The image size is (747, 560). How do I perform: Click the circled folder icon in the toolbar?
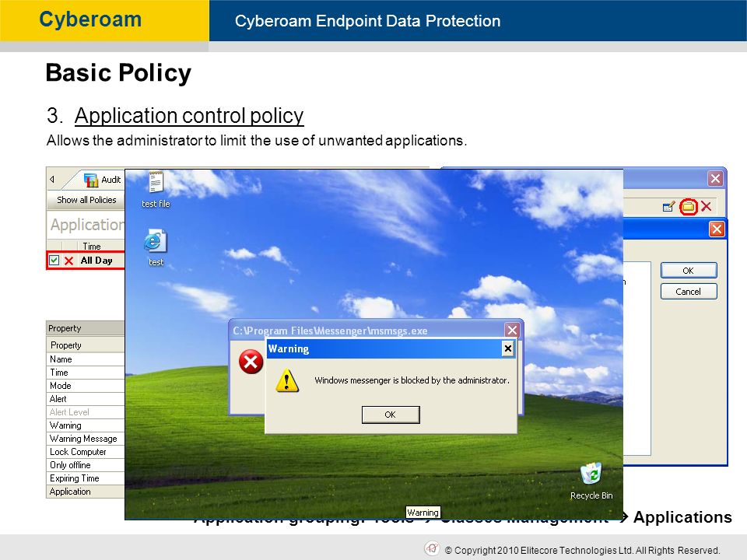click(x=688, y=207)
